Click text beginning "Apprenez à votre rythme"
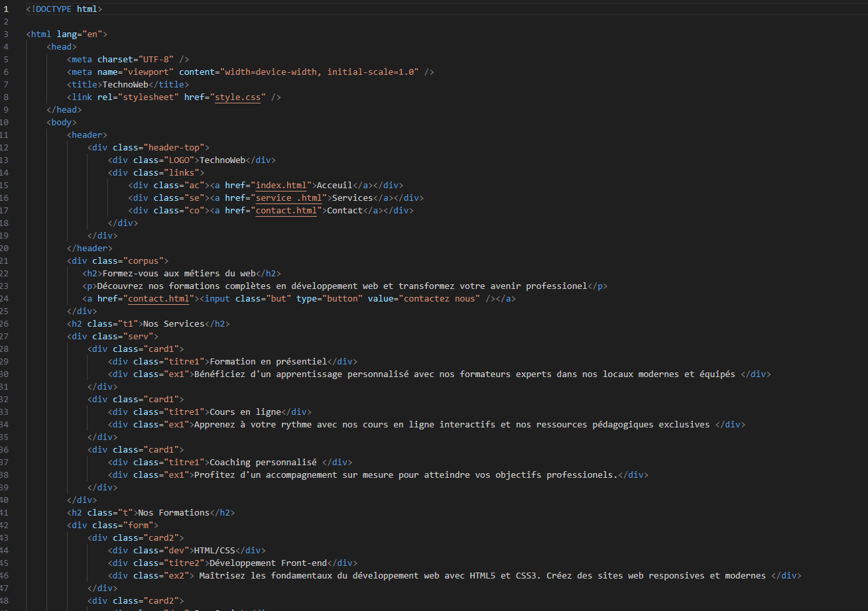This screenshot has height=611, width=868. pos(452,424)
